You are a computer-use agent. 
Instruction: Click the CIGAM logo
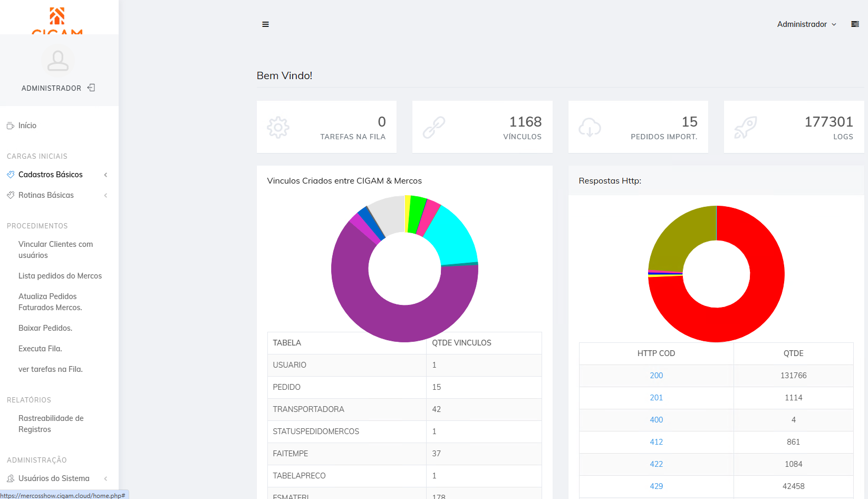pos(57,21)
